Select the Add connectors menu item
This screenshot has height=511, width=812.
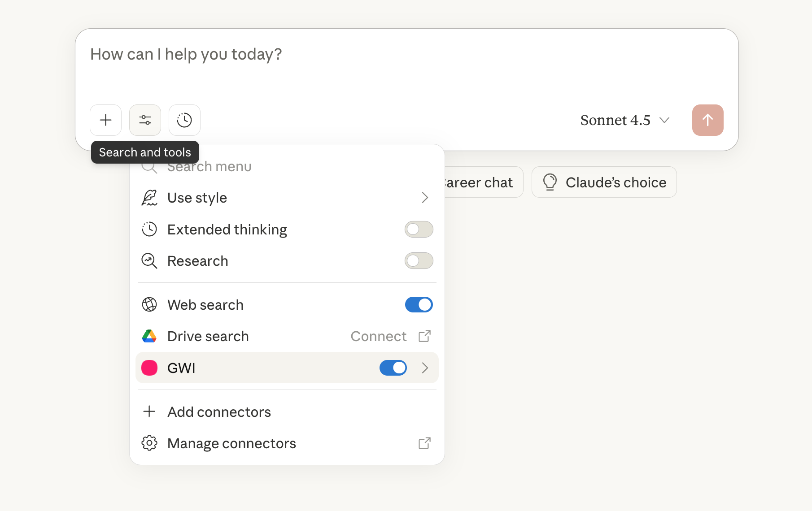(x=219, y=412)
